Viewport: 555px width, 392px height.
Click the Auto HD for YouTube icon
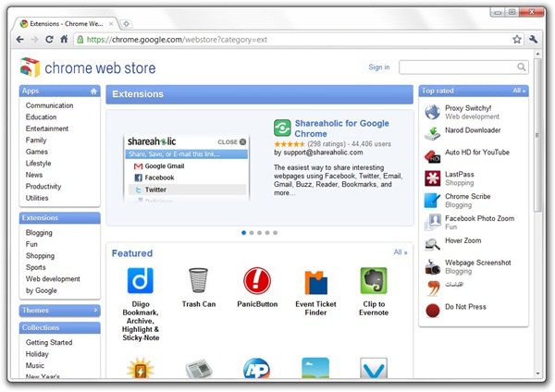click(432, 156)
